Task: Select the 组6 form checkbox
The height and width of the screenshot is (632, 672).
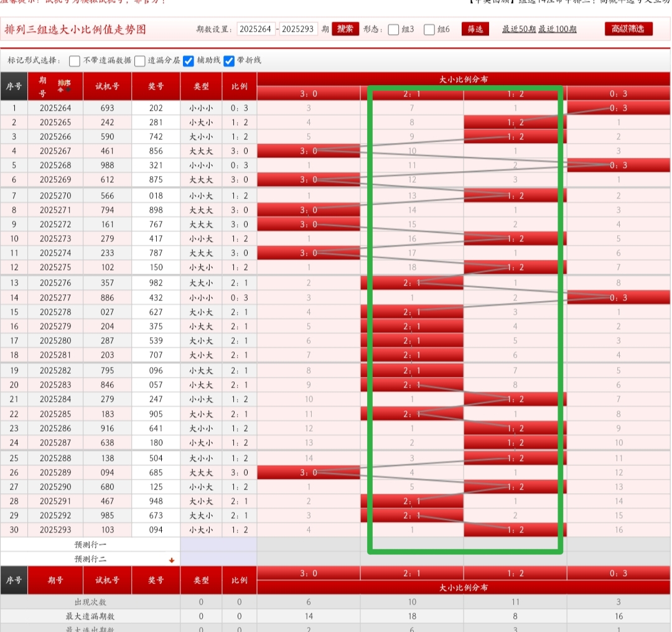Action: 429,30
